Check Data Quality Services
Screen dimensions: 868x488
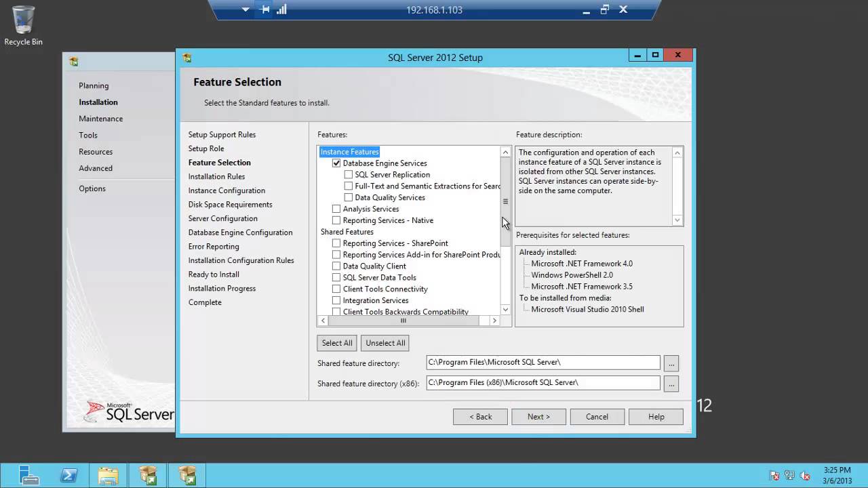pos(349,198)
